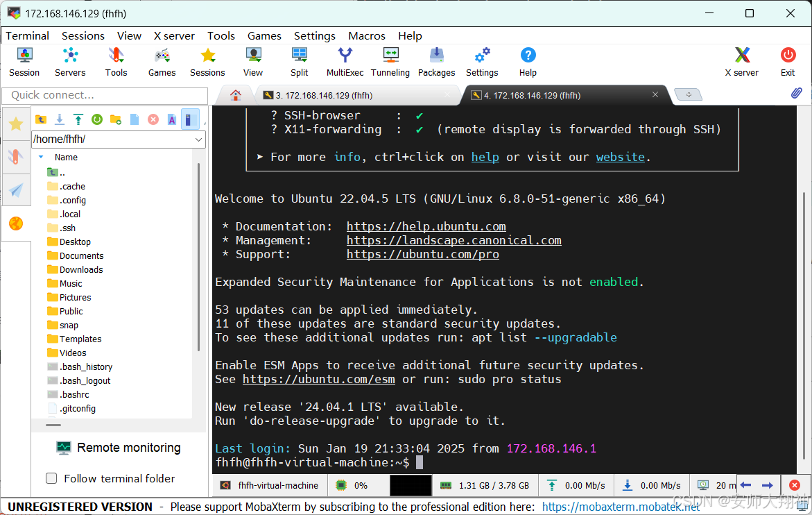The width and height of the screenshot is (812, 515).
Task: Open the Tunneling tool
Action: (x=390, y=61)
